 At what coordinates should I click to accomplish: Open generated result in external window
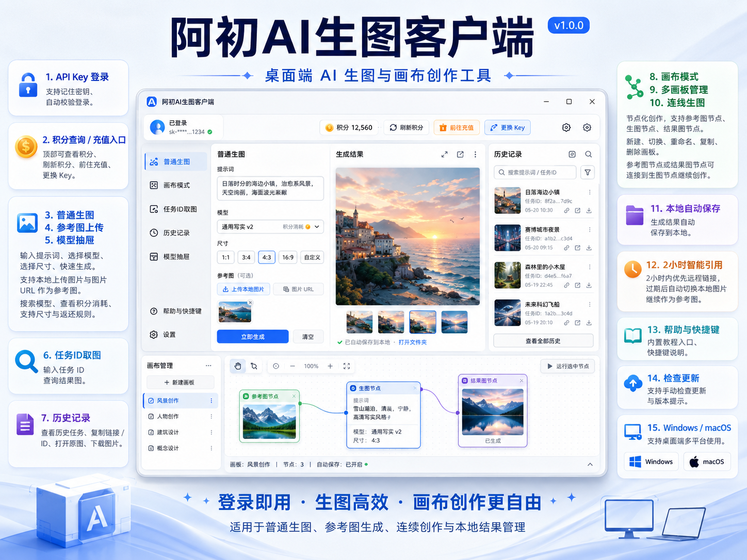[x=460, y=154]
